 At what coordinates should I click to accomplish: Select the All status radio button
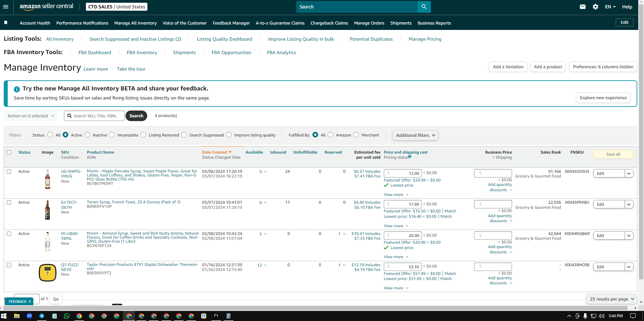click(x=50, y=135)
